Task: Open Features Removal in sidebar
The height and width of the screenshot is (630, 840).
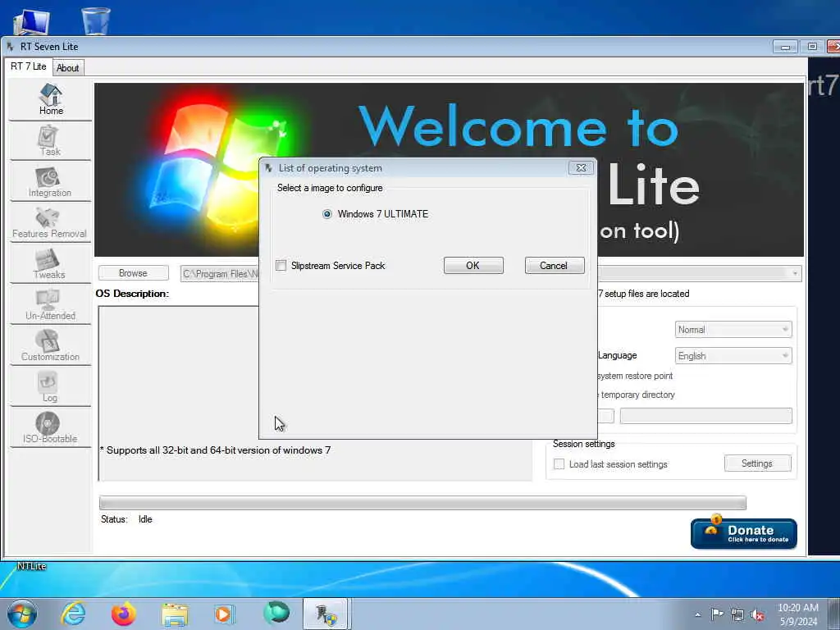Action: pyautogui.click(x=50, y=223)
